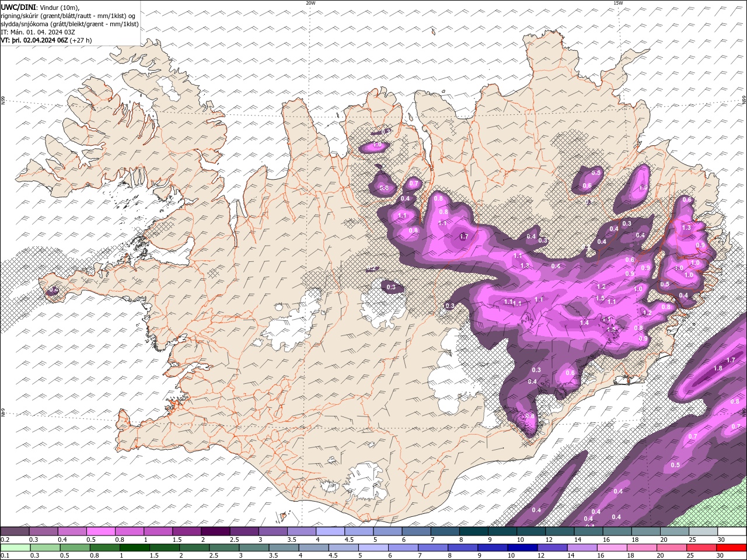Click the '15W' longitude label
The width and height of the screenshot is (747, 560).
pyautogui.click(x=618, y=3)
